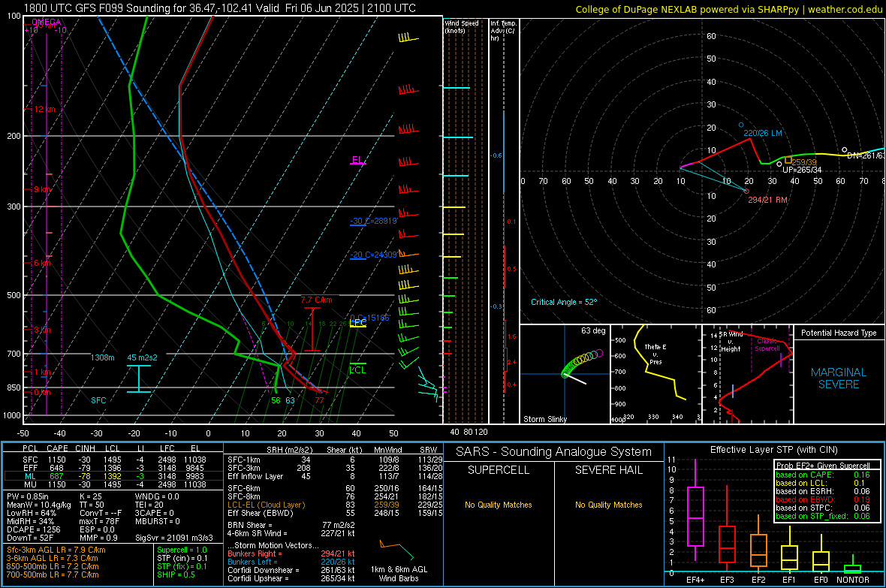Click surface dewpoint value 56
The image size is (886, 588).
pyautogui.click(x=276, y=400)
